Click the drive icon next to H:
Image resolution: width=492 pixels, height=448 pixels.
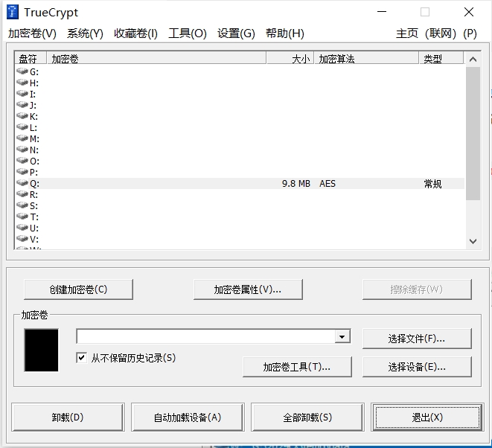[22, 83]
